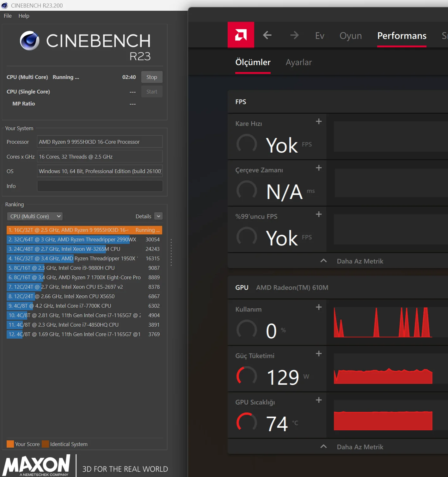Click the OS information field
The width and height of the screenshot is (448, 477).
coord(100,171)
